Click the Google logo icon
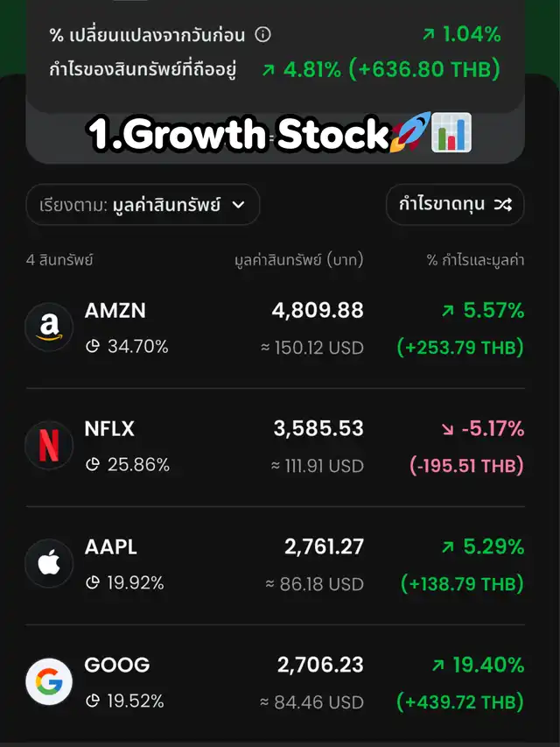Screen dimensions: 560x747 pyautogui.click(x=49, y=682)
